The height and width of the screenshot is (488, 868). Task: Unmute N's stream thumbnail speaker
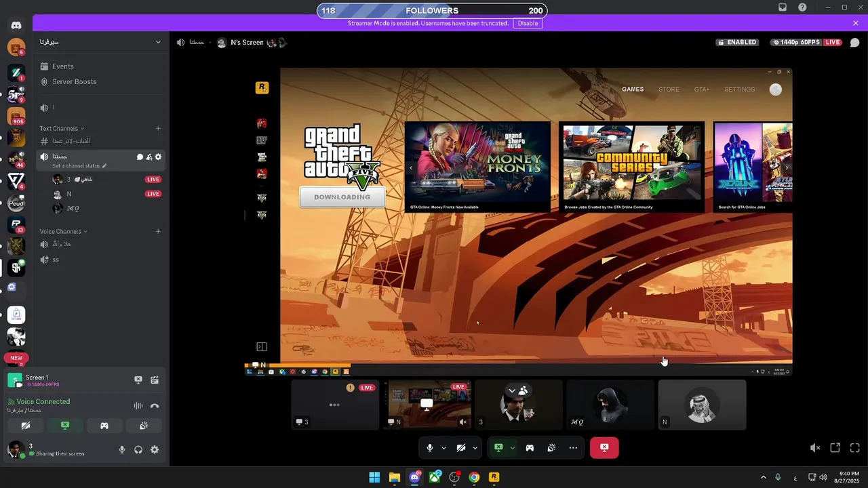[463, 422]
